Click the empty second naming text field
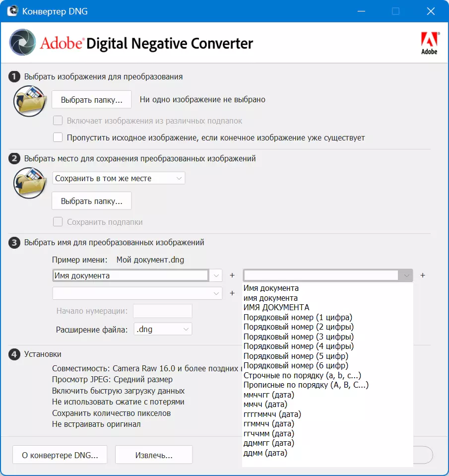449x476 pixels. [x=321, y=275]
